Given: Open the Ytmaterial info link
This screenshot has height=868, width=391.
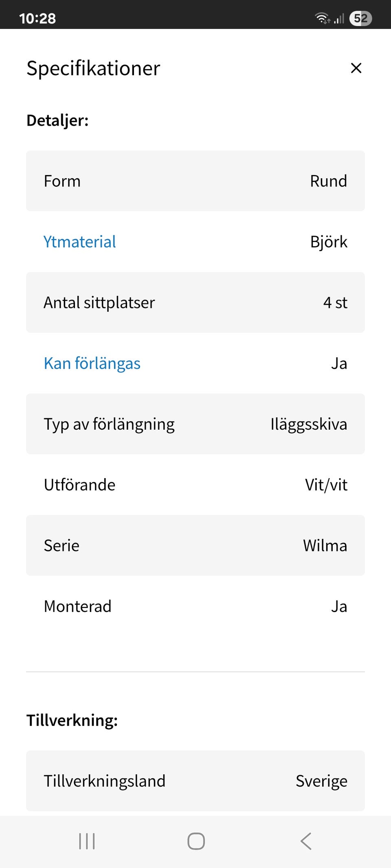Looking at the screenshot, I should (80, 242).
